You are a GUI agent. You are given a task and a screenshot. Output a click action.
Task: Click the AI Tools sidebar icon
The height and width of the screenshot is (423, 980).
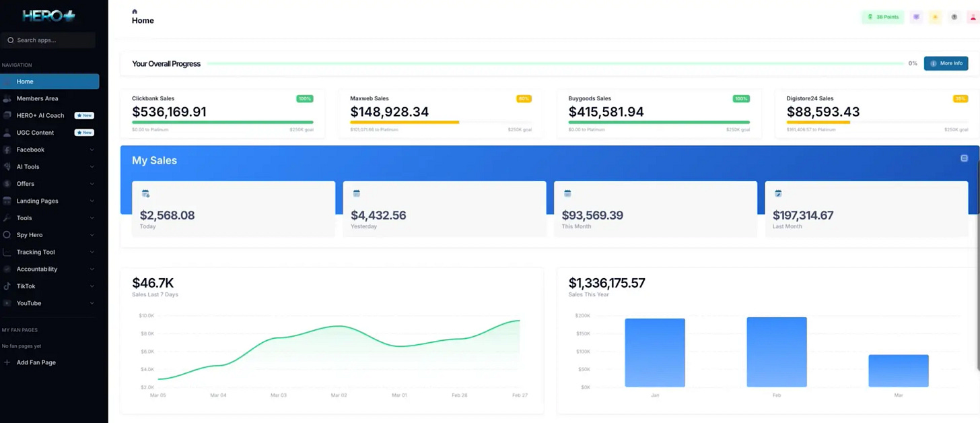click(x=9, y=166)
